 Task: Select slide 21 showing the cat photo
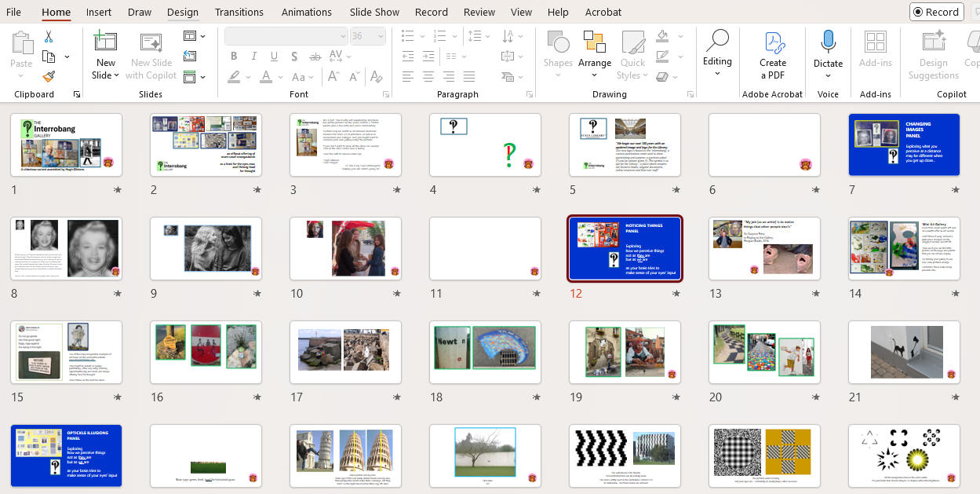903,352
